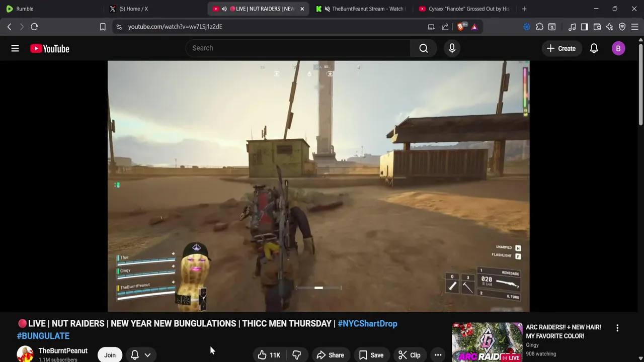Open the YouTube guide hamburger menu
The width and height of the screenshot is (644, 362).
[15, 48]
